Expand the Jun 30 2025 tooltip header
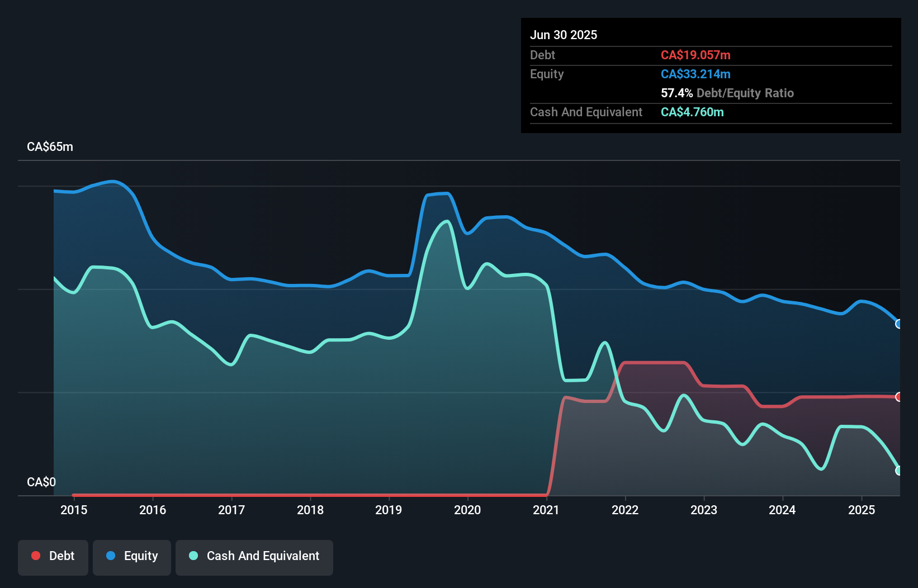The image size is (918, 588). (564, 35)
